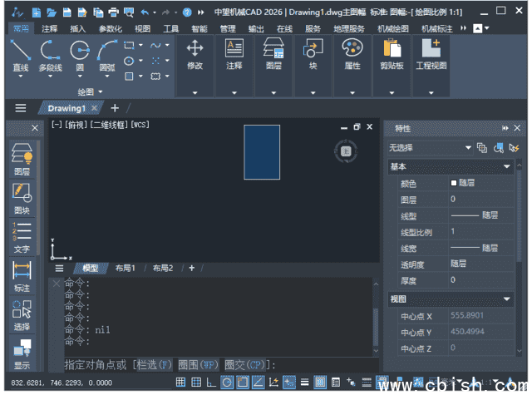The width and height of the screenshot is (532, 395).
Task: Toggle object snap in status bar
Action: 243,383
